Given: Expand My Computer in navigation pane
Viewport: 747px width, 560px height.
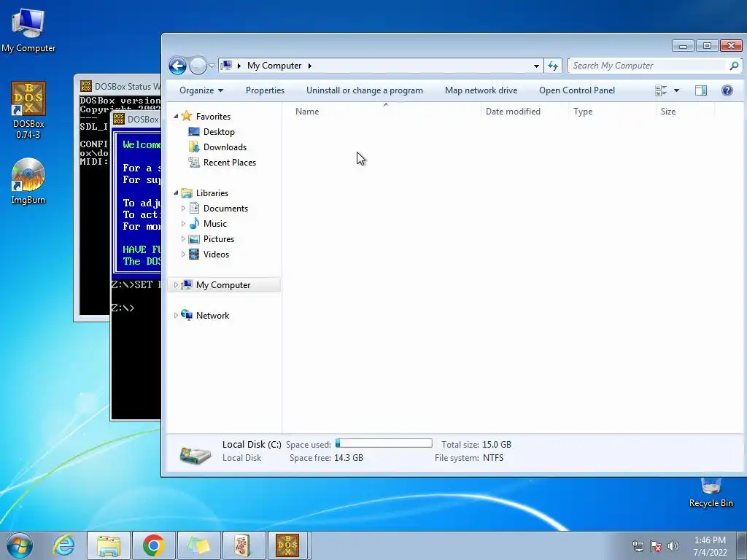Looking at the screenshot, I should point(176,285).
